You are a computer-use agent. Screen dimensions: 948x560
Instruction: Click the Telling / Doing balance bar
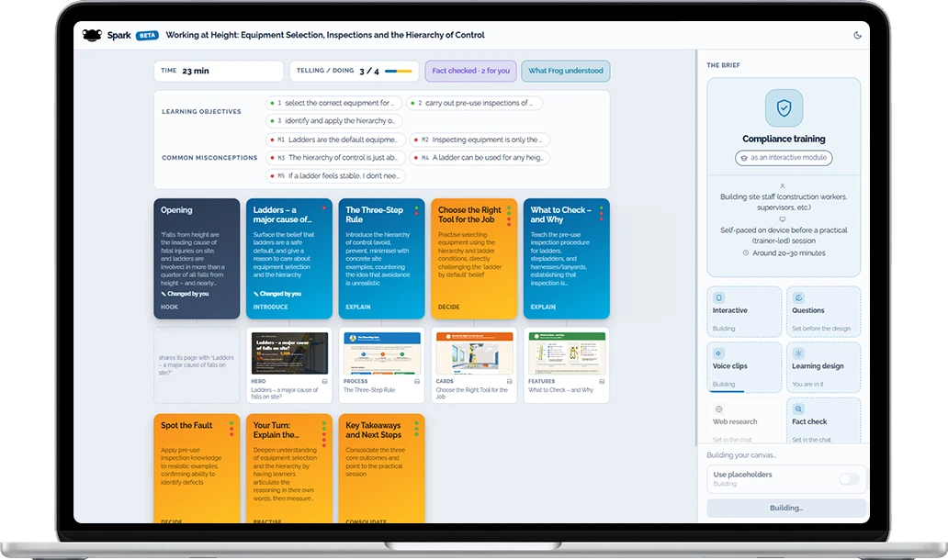[399, 72]
